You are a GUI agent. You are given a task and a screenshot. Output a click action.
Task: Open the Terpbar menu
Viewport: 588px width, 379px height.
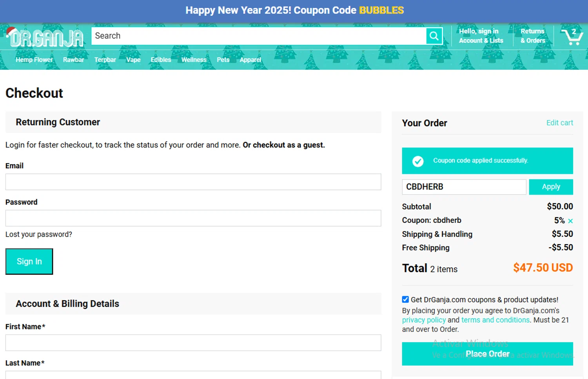(105, 60)
